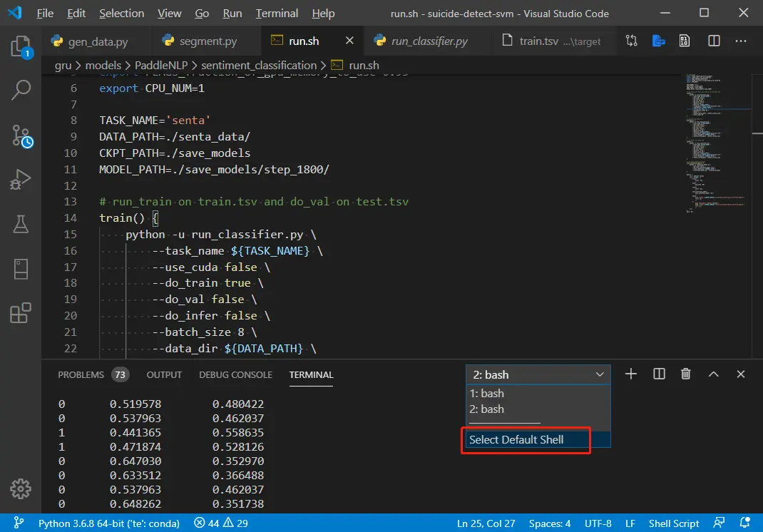Change end of line sequence 'LF'

click(630, 523)
